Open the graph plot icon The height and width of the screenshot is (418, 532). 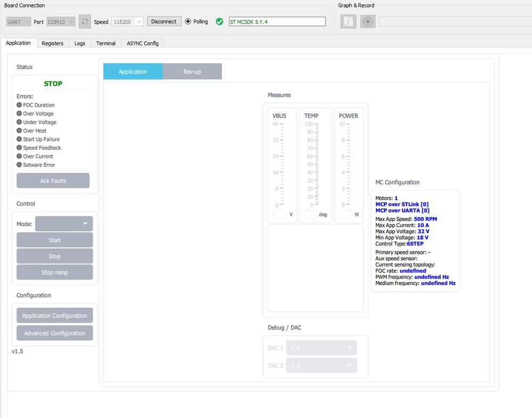348,22
